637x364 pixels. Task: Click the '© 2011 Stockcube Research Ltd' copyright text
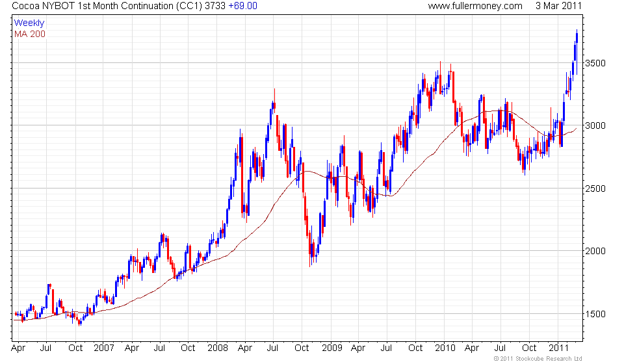pos(538,359)
